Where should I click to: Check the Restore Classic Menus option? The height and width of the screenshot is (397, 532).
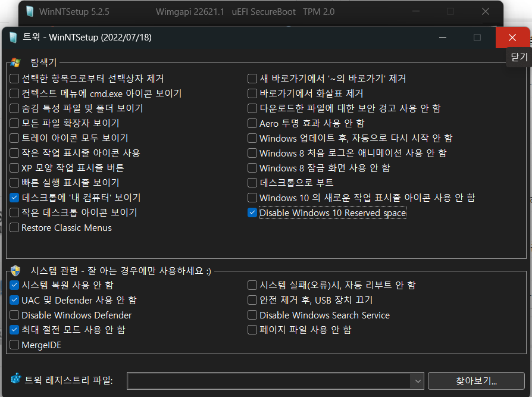click(14, 228)
